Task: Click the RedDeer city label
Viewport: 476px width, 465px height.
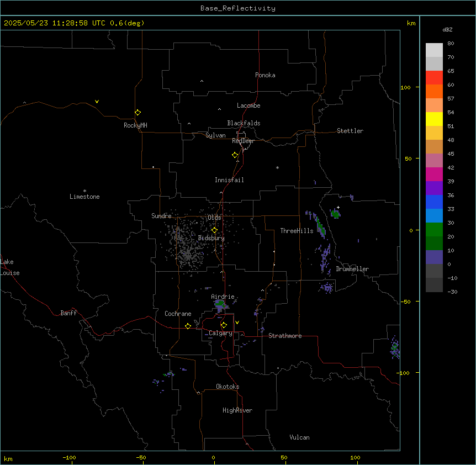Action: pos(243,141)
